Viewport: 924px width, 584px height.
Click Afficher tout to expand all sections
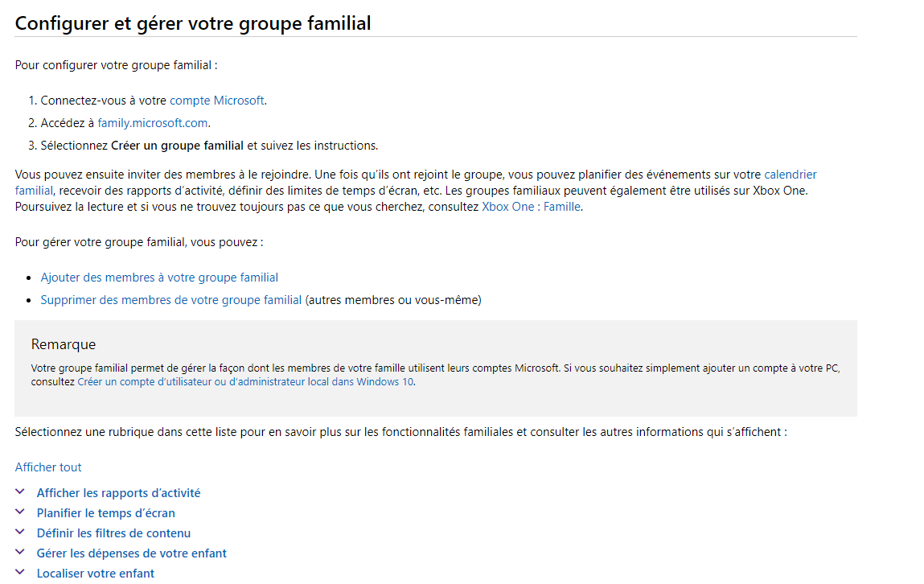(x=48, y=467)
